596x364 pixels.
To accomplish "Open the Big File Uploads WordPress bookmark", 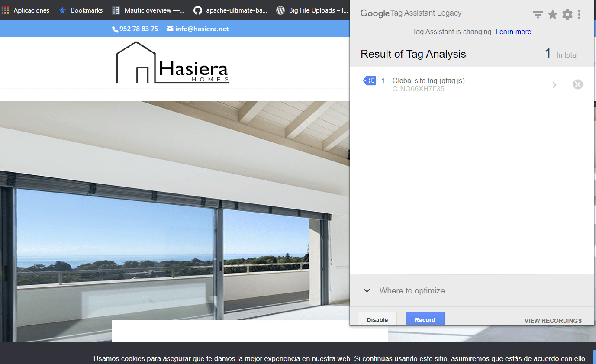I will 312,10.
